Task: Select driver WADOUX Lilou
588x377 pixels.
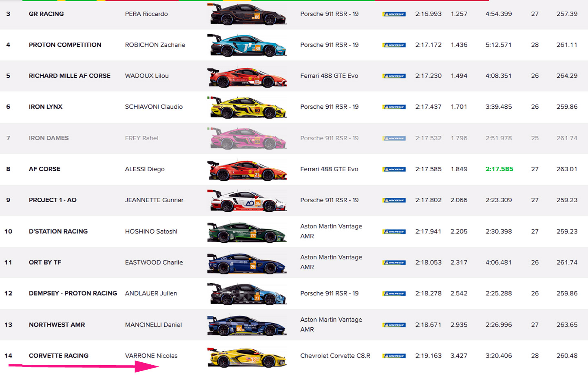Action: point(147,76)
